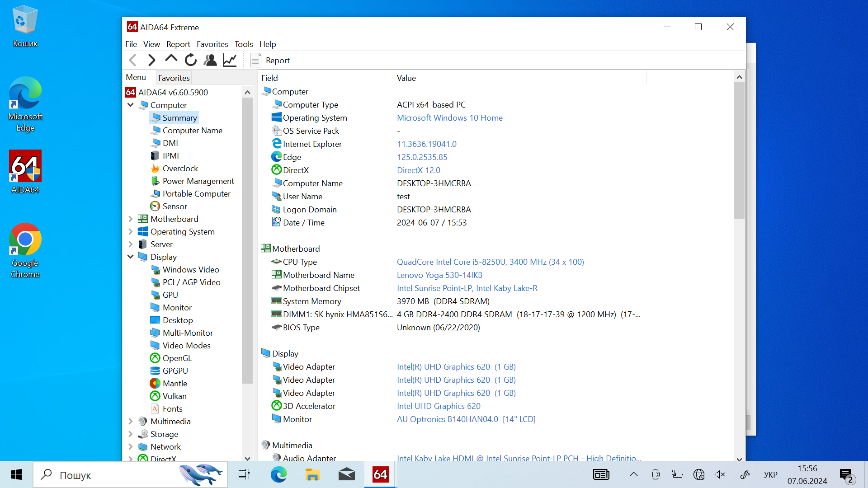Go up one level with the up arrow toolbar icon

tap(171, 59)
